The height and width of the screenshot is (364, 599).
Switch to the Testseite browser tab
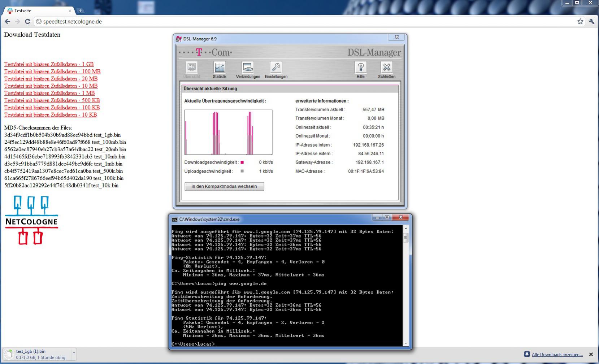tap(38, 11)
